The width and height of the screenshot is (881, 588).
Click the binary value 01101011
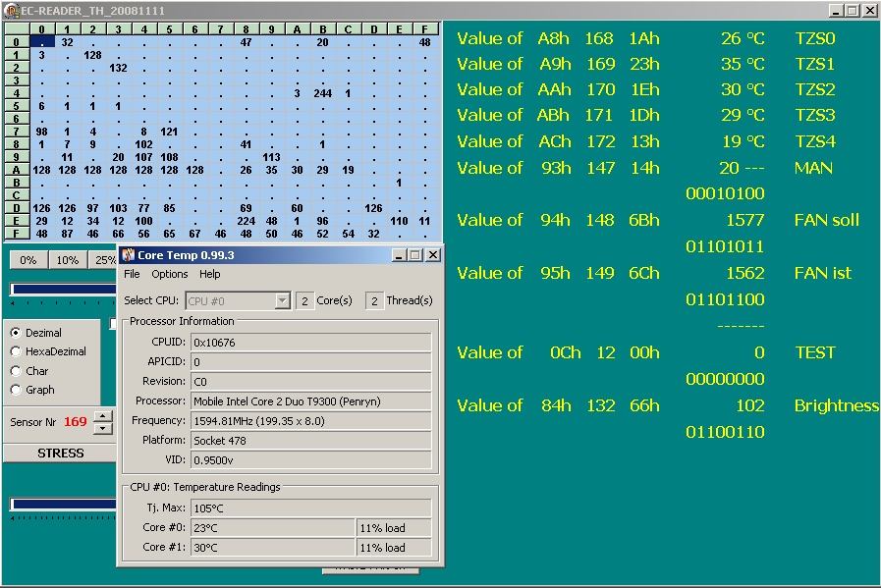click(725, 246)
